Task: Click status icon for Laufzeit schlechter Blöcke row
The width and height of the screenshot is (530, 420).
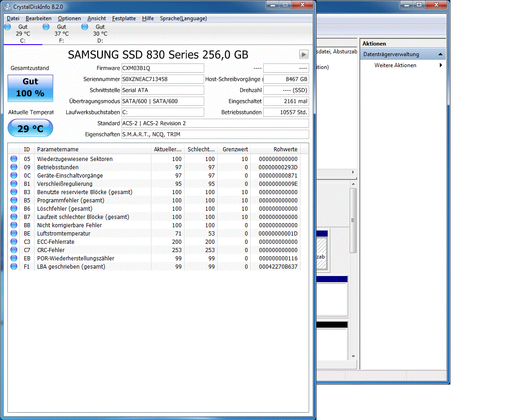Action: pyautogui.click(x=14, y=217)
